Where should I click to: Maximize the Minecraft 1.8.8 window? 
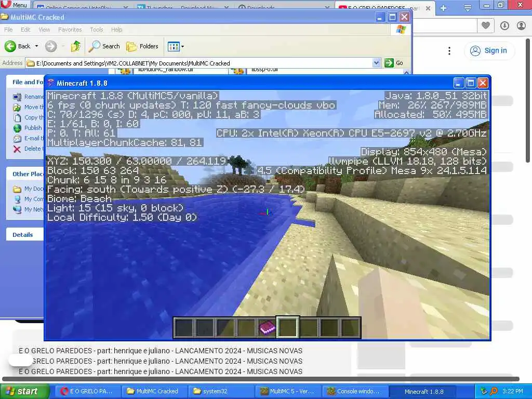click(x=471, y=83)
